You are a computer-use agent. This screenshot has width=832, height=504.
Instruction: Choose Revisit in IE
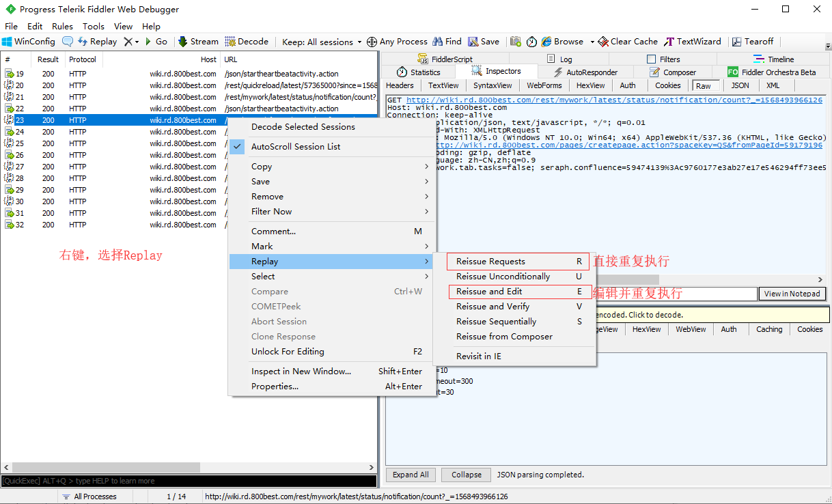(x=515, y=356)
